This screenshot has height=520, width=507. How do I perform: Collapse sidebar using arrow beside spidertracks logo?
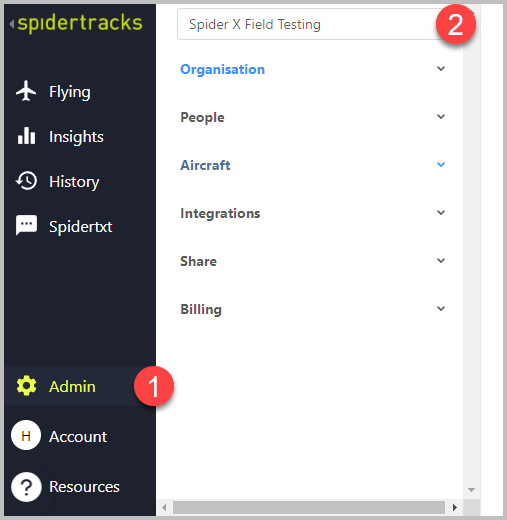12,24
